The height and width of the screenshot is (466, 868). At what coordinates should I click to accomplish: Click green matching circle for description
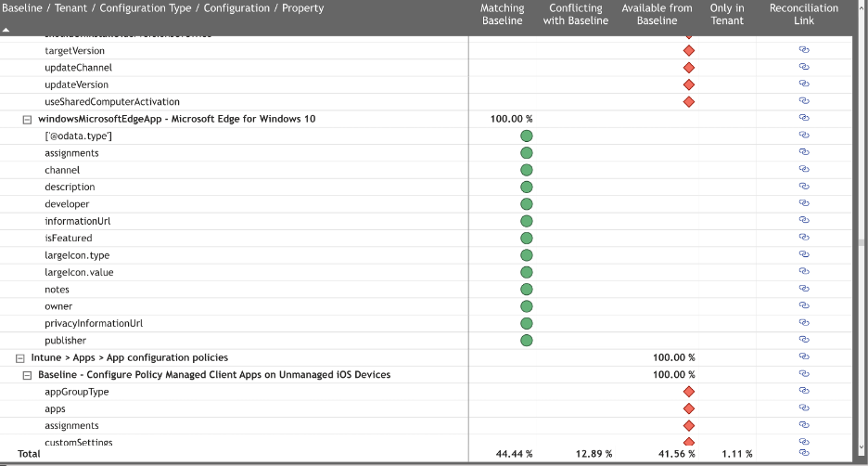click(x=527, y=187)
